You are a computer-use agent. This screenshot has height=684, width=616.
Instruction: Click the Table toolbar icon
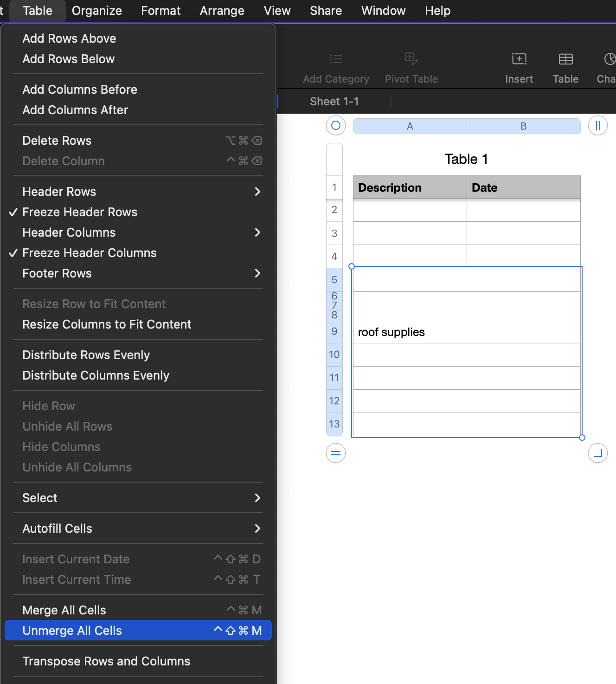[565, 59]
